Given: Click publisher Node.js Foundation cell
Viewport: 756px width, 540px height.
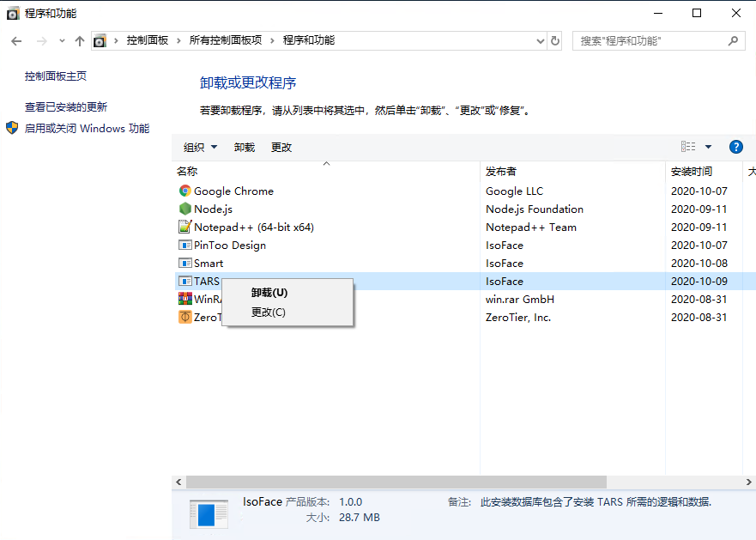Looking at the screenshot, I should [535, 209].
